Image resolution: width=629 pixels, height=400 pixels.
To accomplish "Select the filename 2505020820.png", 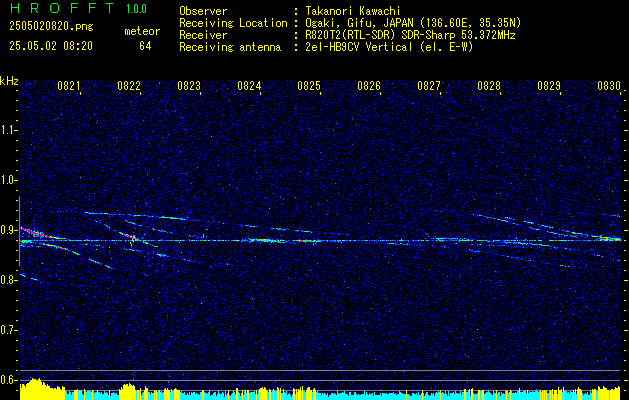I will tap(51, 27).
